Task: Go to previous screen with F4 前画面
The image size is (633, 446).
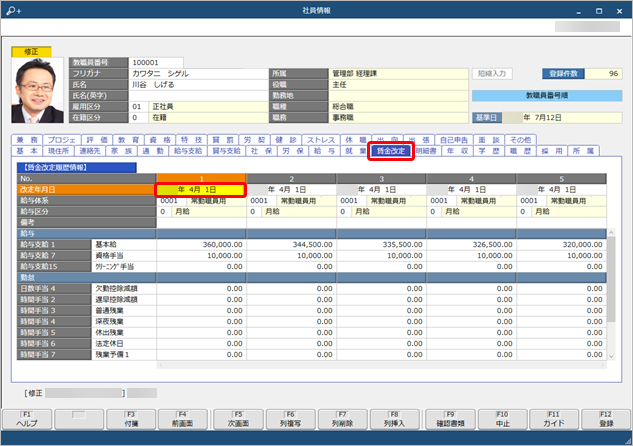Action: tap(182, 419)
